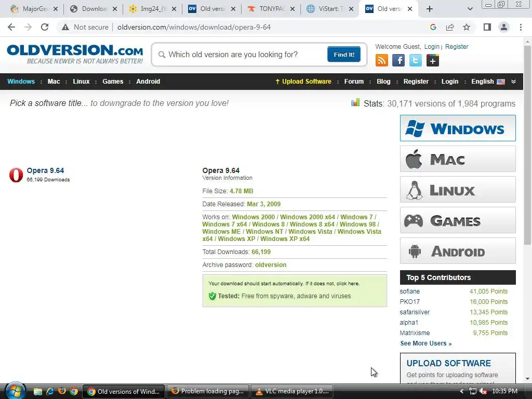Click See More Users link

426,343
